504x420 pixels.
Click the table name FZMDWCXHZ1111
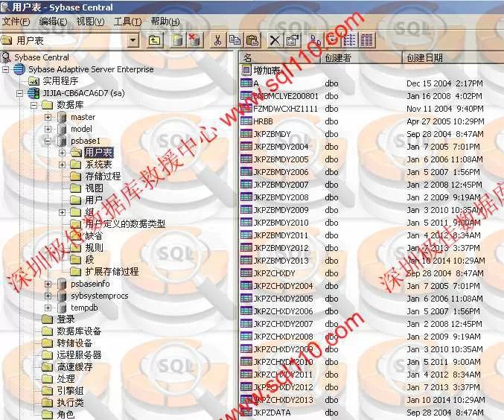click(285, 109)
